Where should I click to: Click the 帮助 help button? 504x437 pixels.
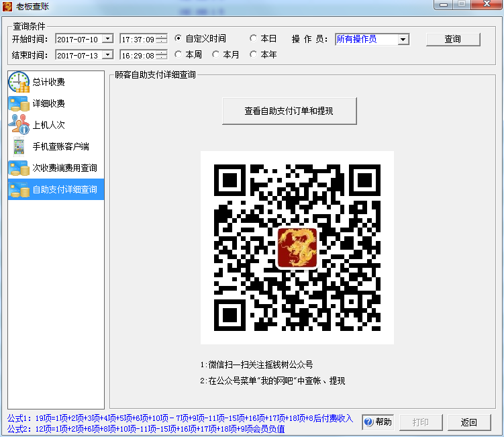click(x=379, y=422)
